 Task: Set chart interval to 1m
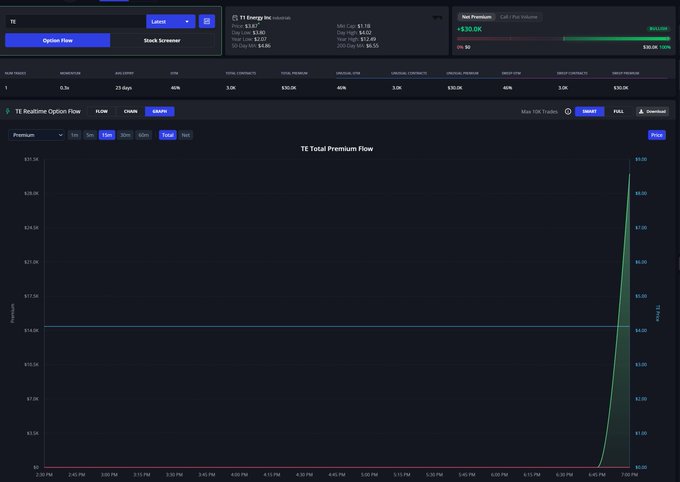coord(75,135)
